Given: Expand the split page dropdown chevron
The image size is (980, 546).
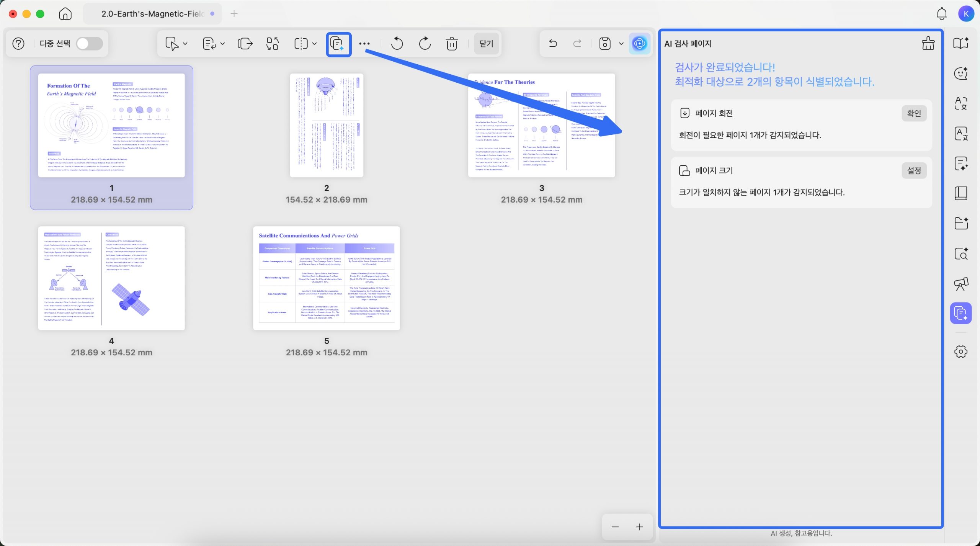Looking at the screenshot, I should tap(315, 44).
